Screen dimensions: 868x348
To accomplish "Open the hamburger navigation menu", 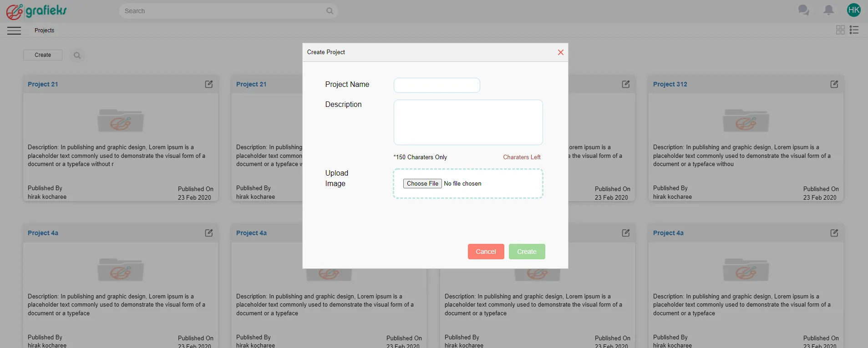I will pyautogui.click(x=14, y=30).
